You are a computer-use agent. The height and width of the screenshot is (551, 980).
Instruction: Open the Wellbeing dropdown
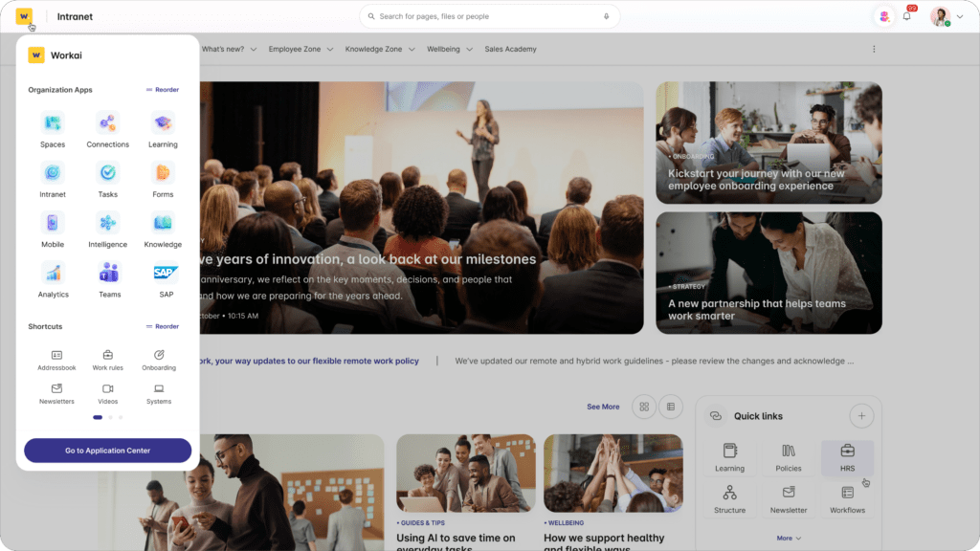[446, 49]
